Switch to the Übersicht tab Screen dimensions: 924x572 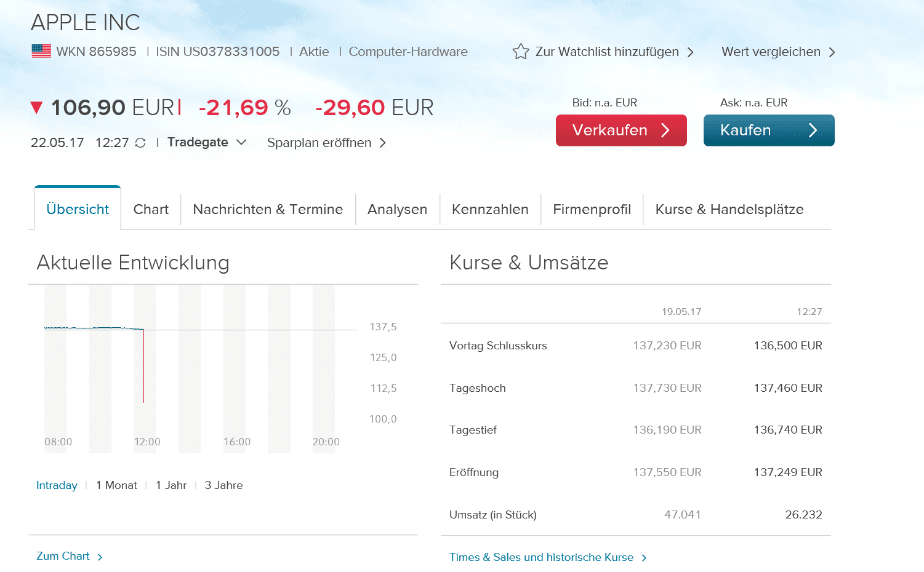click(x=78, y=209)
